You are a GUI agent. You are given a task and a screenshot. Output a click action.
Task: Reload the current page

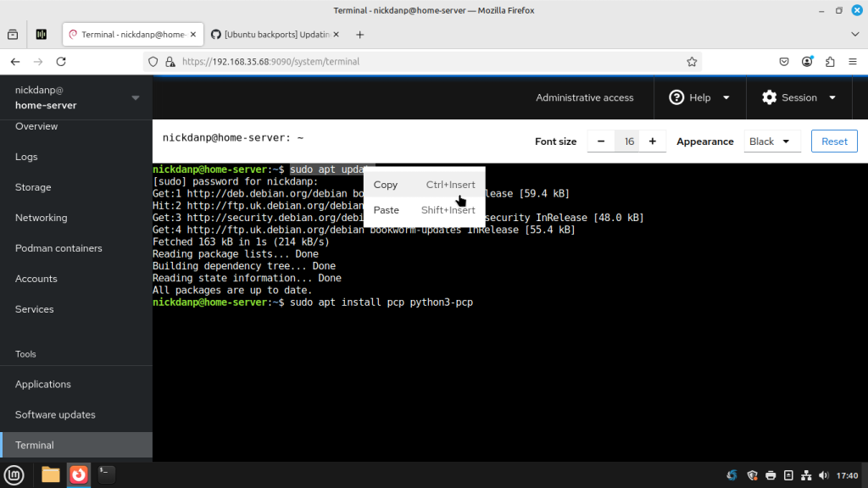[x=61, y=62]
